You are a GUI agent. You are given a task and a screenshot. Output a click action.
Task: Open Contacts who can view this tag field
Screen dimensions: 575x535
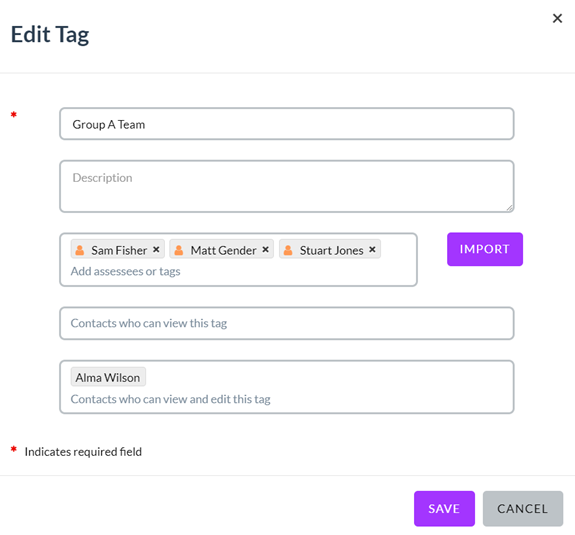click(x=286, y=323)
